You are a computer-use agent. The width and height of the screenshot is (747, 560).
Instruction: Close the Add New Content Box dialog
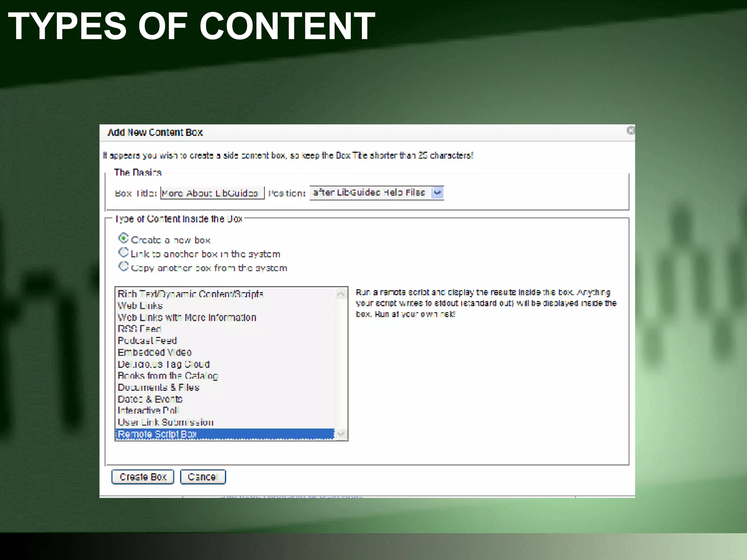tap(631, 130)
